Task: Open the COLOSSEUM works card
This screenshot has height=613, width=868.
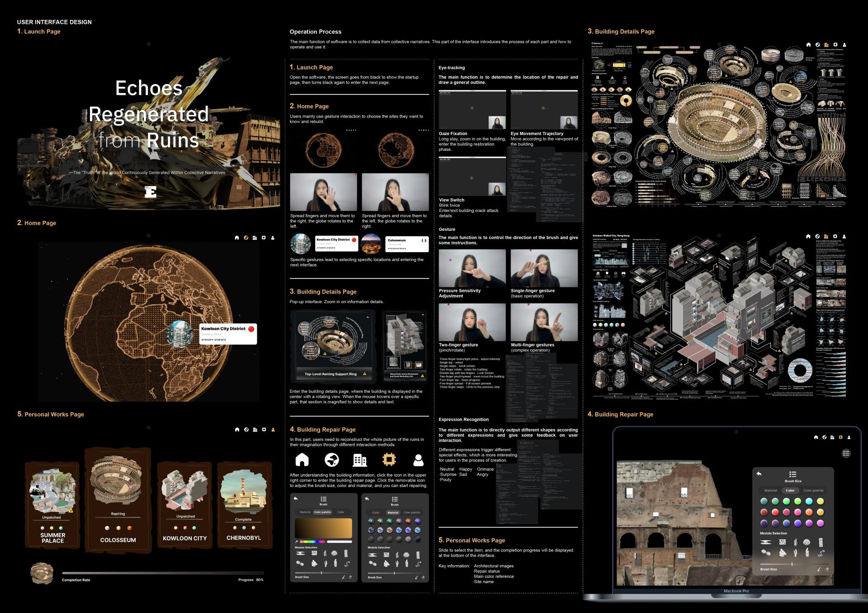Action: 118,500
